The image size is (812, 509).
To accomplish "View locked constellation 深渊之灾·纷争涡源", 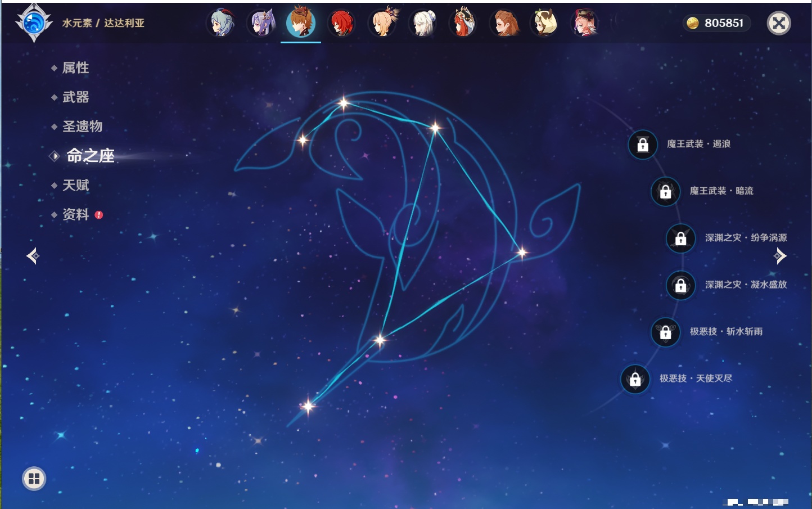I will (x=681, y=238).
